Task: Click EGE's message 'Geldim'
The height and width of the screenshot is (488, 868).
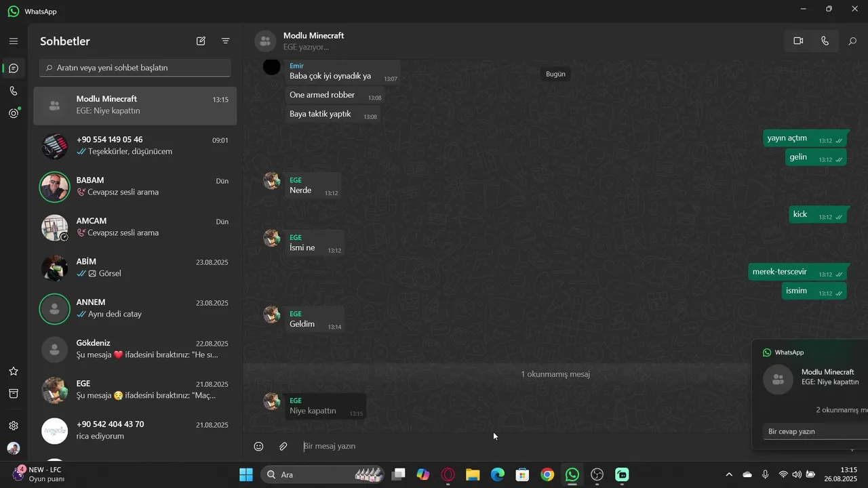Action: tap(314, 319)
